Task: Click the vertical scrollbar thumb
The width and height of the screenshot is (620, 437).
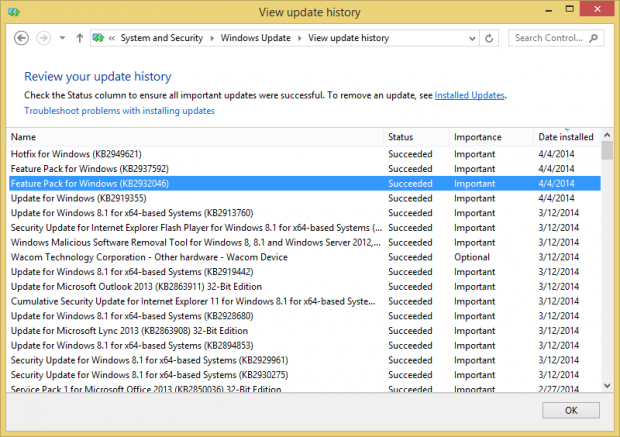Action: 607,150
